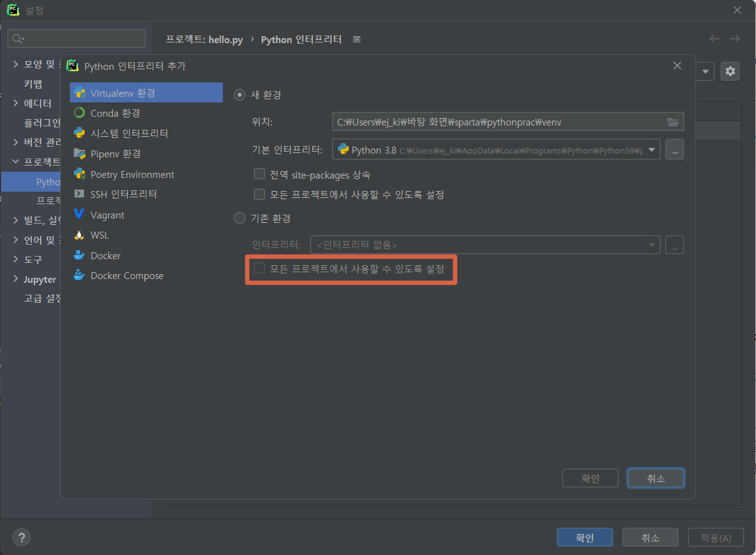Click the Pipenv 환경 folder icon
The width and height of the screenshot is (756, 555).
(79, 154)
